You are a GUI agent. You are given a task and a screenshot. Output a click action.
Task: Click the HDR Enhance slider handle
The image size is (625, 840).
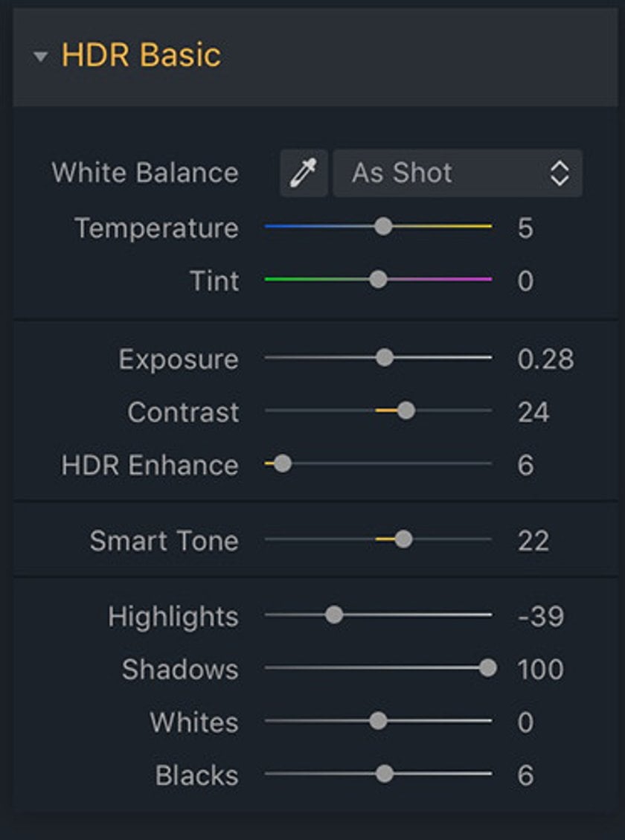point(282,464)
